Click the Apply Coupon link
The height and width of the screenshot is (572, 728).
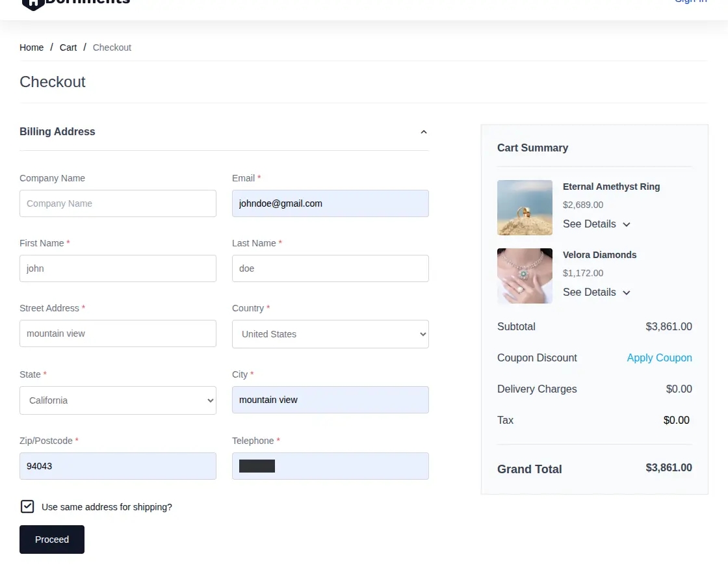click(659, 357)
